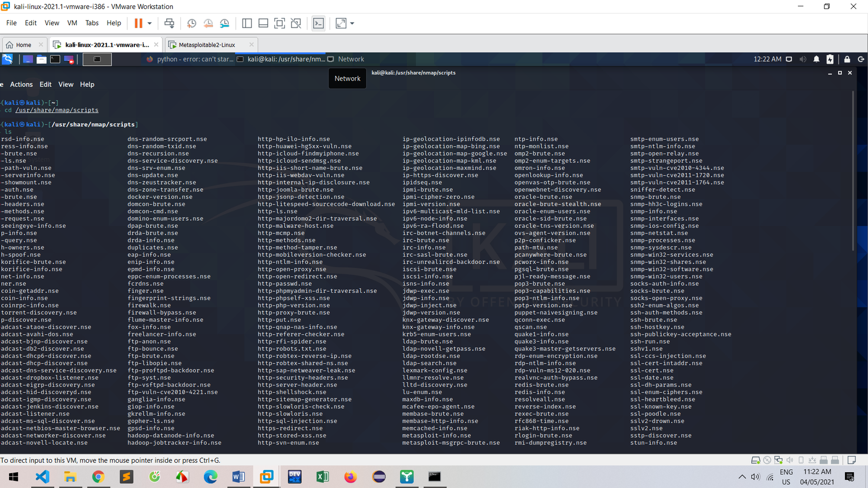Pause the virtual machine using the toolbar button
The height and width of the screenshot is (488, 868).
pyautogui.click(x=138, y=23)
